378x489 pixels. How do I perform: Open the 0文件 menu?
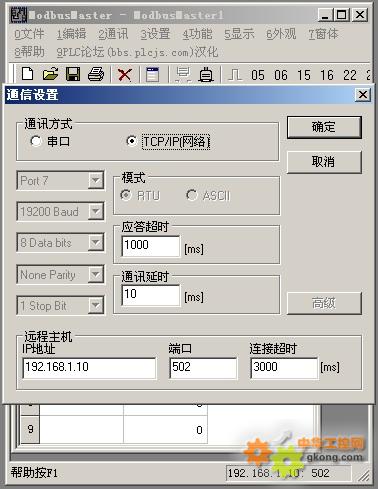click(29, 34)
